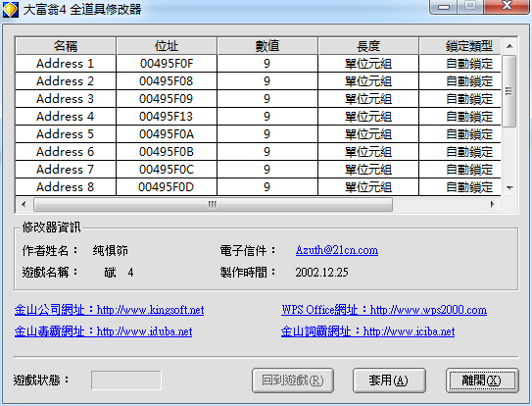
Task: Open the WPS Office wps2000.com link
Action: [384, 310]
